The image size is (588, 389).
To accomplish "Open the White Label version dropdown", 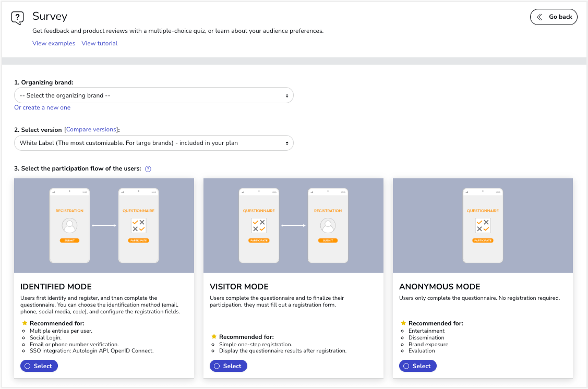I will (x=154, y=143).
